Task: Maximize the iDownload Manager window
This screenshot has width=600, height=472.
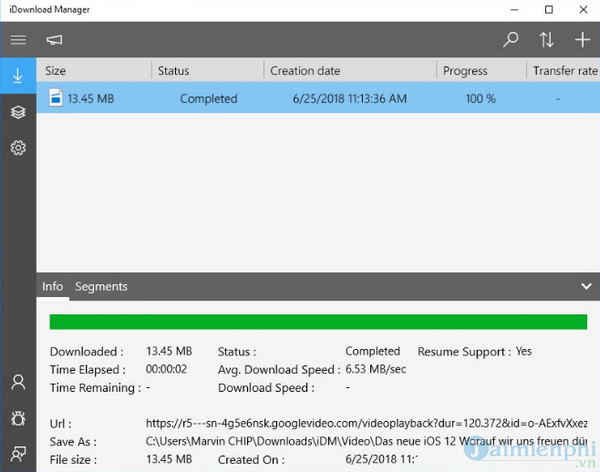Action: (549, 10)
